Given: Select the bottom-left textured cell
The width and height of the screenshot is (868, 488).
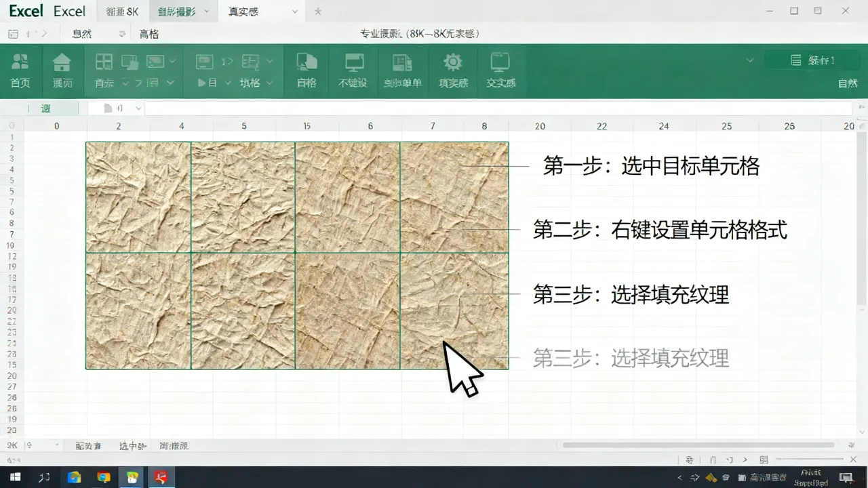Looking at the screenshot, I should coord(138,311).
